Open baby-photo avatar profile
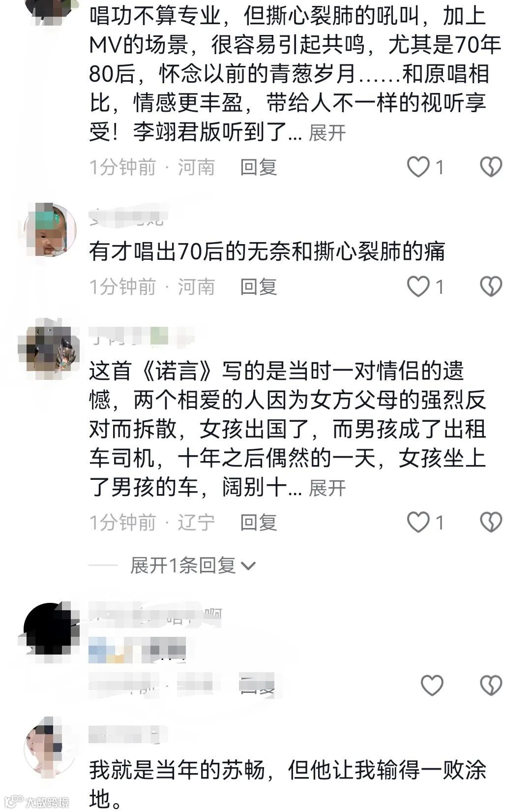Viewport: 531px width, 812px height. click(50, 230)
